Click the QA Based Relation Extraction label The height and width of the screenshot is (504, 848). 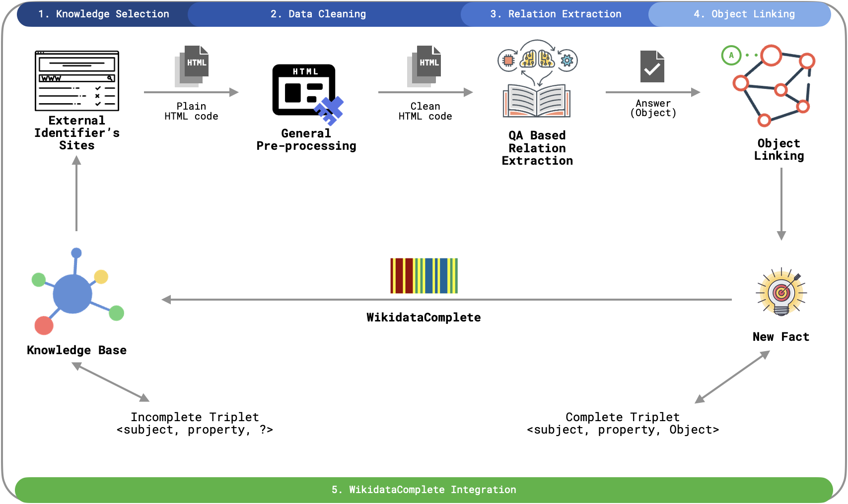(537, 148)
